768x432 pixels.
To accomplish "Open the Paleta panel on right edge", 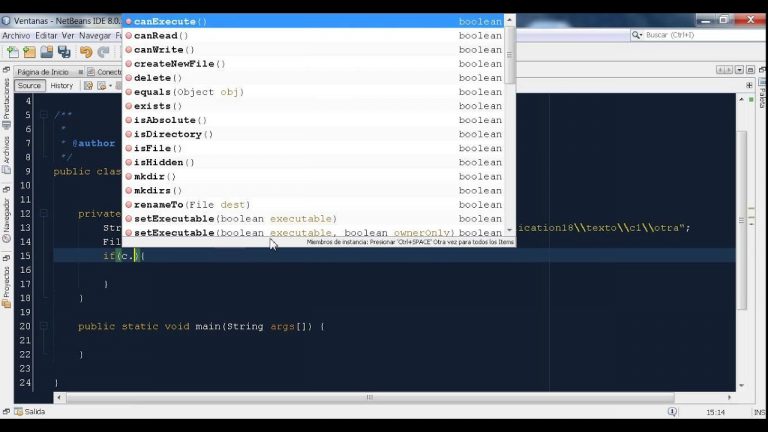I will click(762, 94).
